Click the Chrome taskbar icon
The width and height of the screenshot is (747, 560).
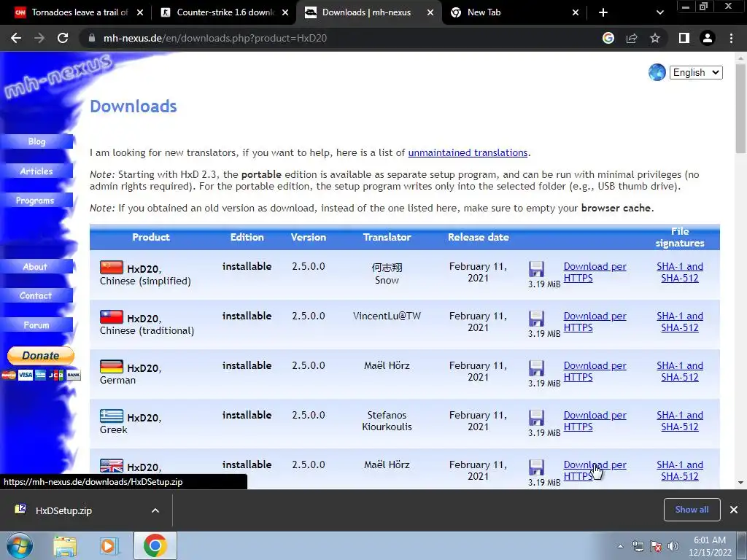tap(155, 545)
